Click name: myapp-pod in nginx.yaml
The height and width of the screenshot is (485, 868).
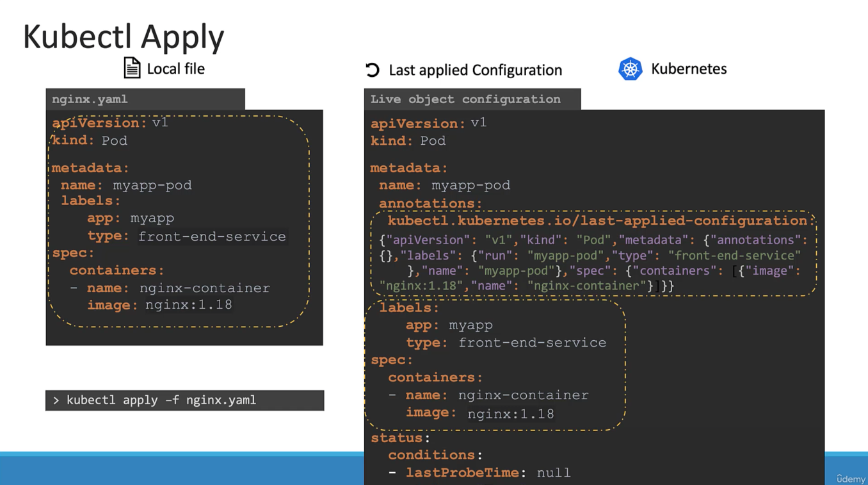126,185
